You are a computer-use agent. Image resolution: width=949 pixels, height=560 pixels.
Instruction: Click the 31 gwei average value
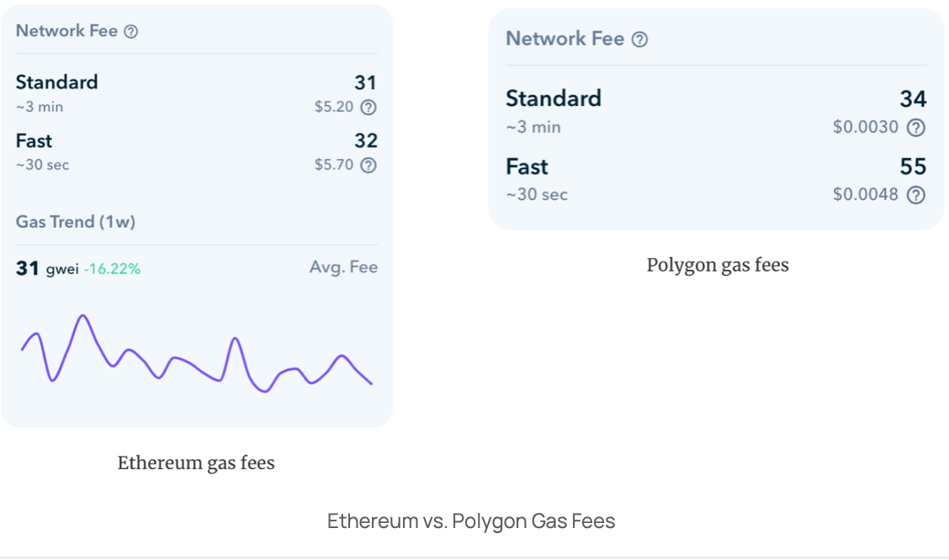(x=47, y=268)
